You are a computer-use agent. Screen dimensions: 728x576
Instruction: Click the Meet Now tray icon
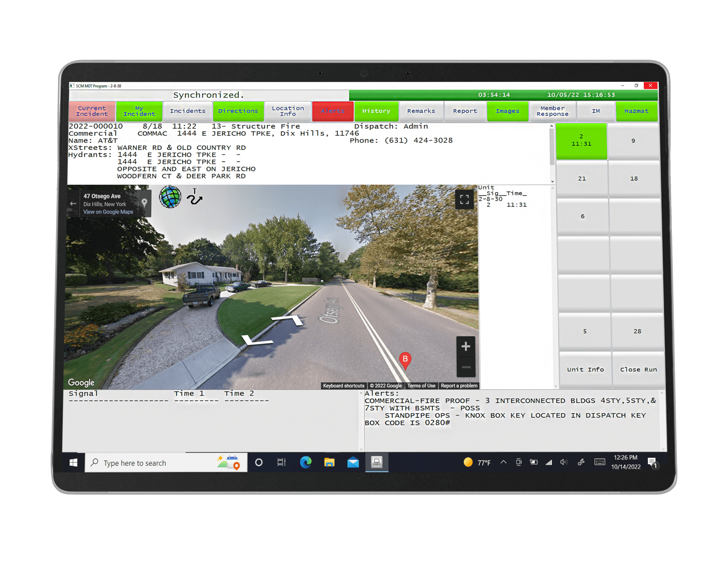[x=519, y=462]
